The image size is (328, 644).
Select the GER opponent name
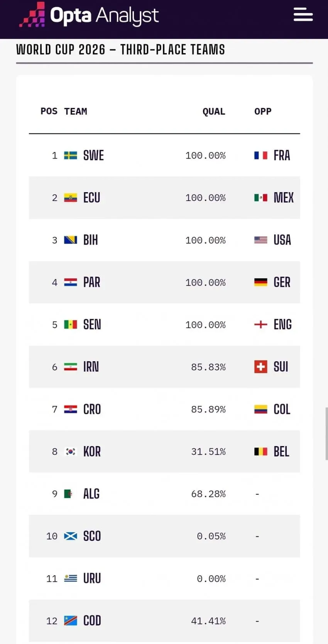(282, 282)
